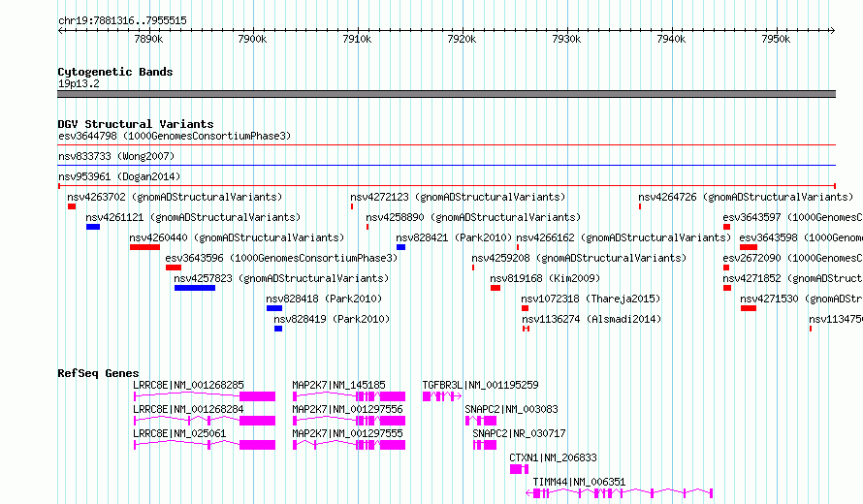Select the MAP2K7 NM_001297556 transcript label
The width and height of the screenshot is (863, 504).
(347, 409)
